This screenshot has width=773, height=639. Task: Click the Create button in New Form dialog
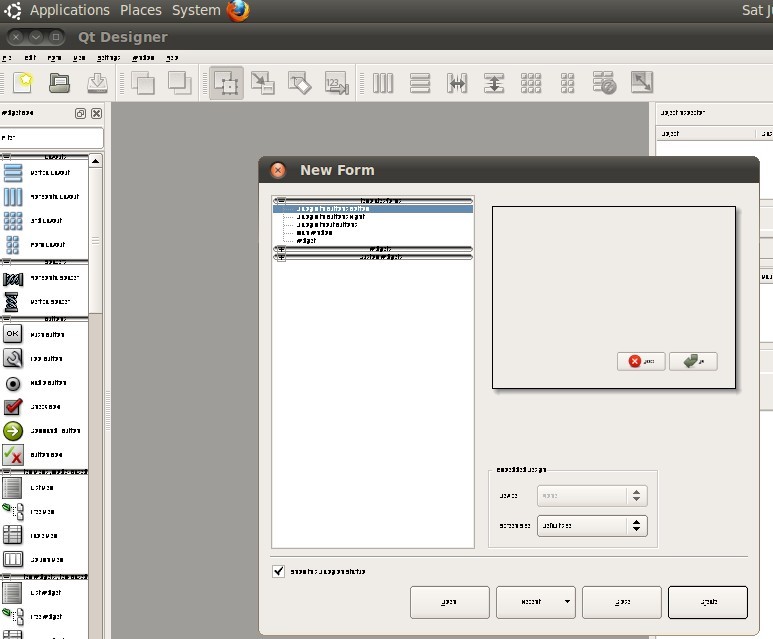[x=708, y=602]
